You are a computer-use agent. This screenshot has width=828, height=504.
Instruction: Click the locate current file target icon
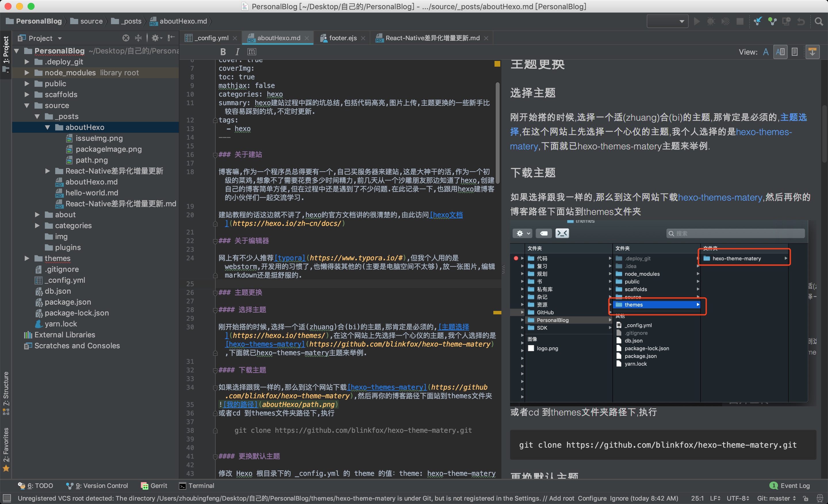click(126, 38)
